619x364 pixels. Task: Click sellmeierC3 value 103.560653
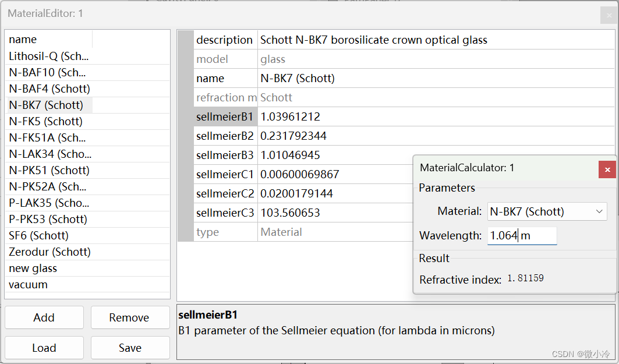[x=290, y=213]
